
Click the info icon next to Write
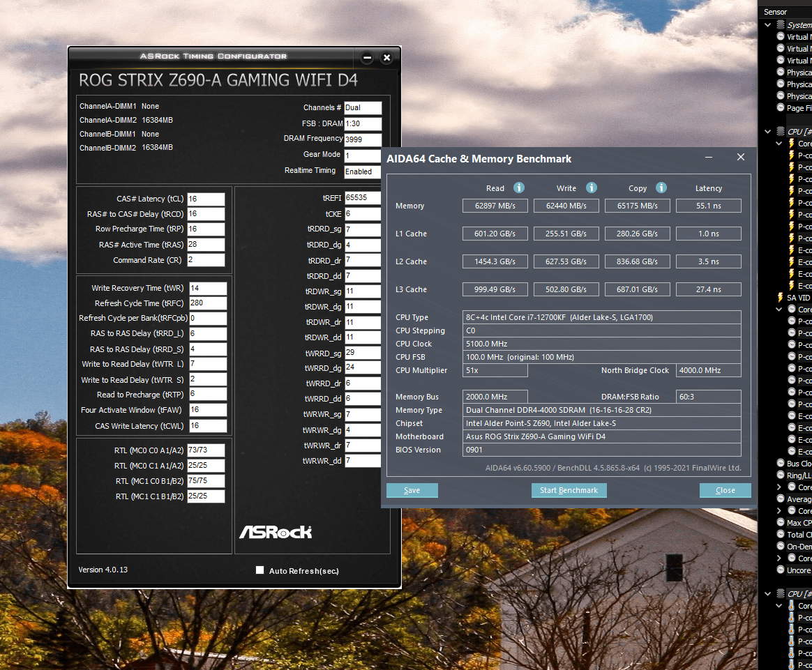pyautogui.click(x=592, y=188)
